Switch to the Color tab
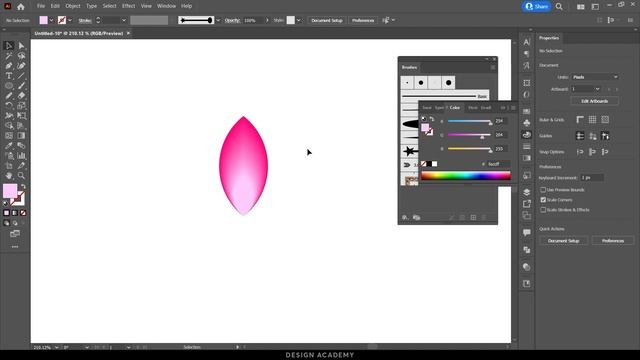Image resolution: width=640 pixels, height=360 pixels. 455,108
